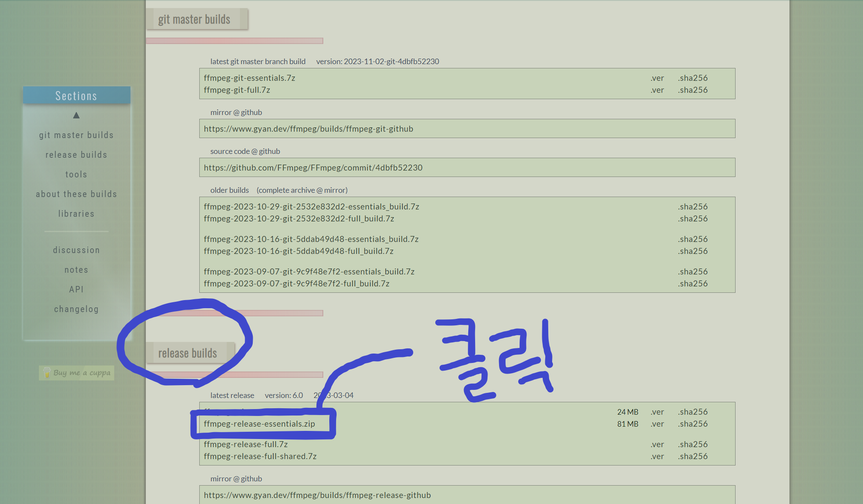This screenshot has height=504, width=863.
Task: Select tools in the Sections sidebar
Action: (77, 174)
